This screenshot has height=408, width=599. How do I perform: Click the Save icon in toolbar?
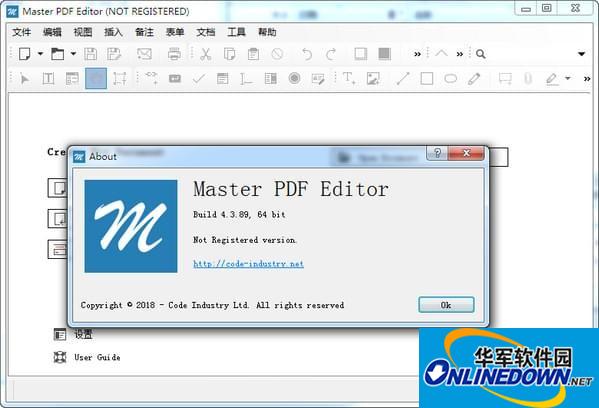[91, 54]
